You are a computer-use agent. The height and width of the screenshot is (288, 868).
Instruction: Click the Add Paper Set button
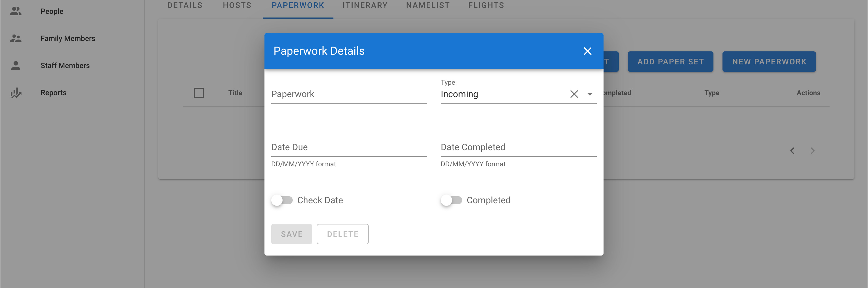pos(670,62)
